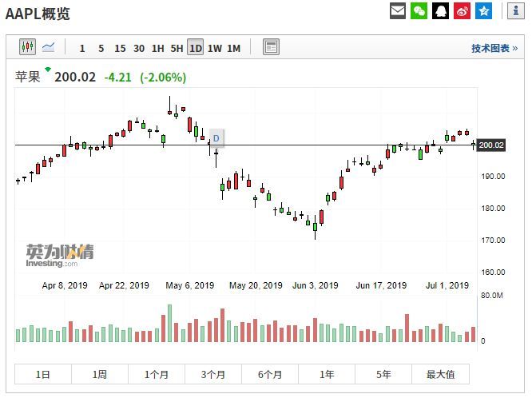Screen dimensions: 532x402
Task: Click the 180.00 axis label
Action: point(493,208)
